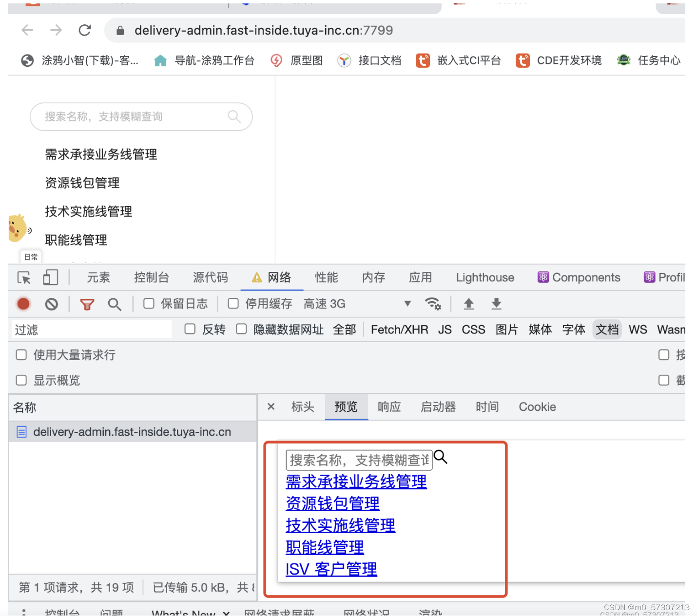
Task: Enable the 停用缓存 checkbox
Action: [x=233, y=304]
